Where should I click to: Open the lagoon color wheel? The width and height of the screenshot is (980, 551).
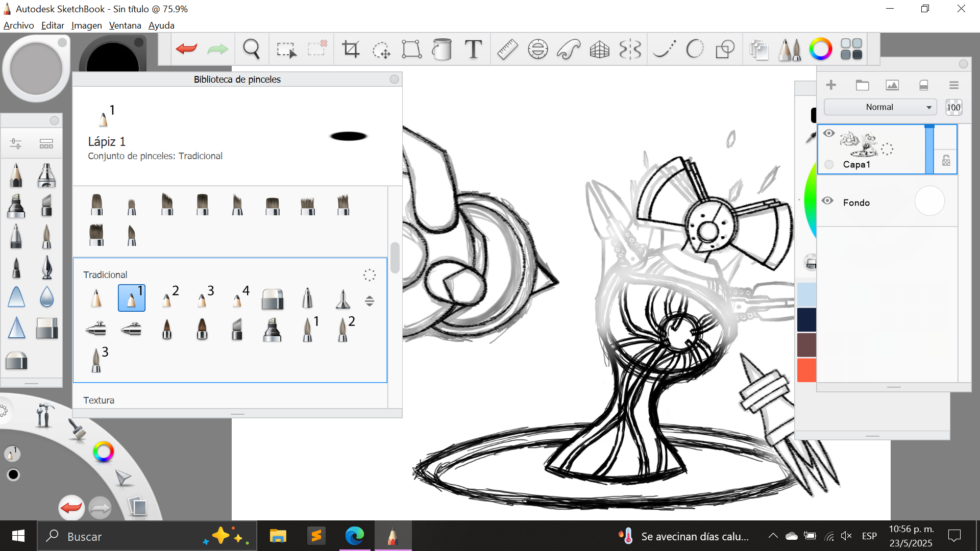[x=104, y=452]
